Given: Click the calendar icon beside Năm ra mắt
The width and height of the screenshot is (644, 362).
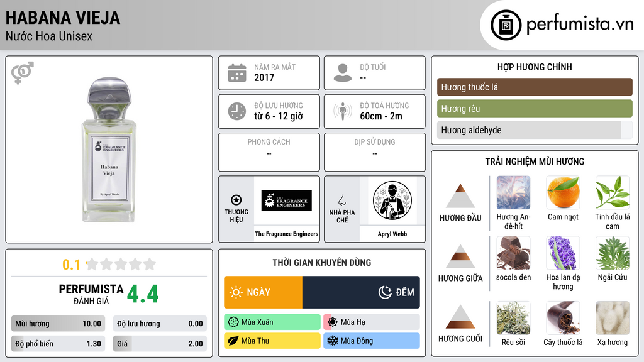Looking at the screenshot, I should click(237, 73).
